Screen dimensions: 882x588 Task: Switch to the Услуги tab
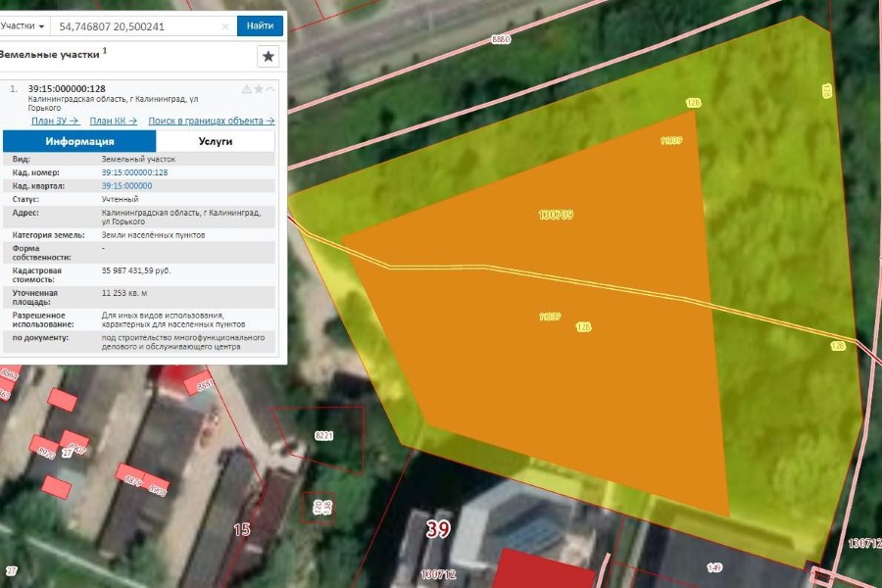[x=216, y=141]
